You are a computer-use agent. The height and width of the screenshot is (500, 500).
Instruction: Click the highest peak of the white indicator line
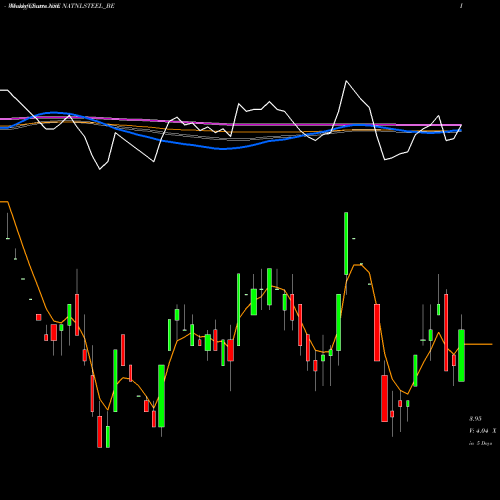346,81
